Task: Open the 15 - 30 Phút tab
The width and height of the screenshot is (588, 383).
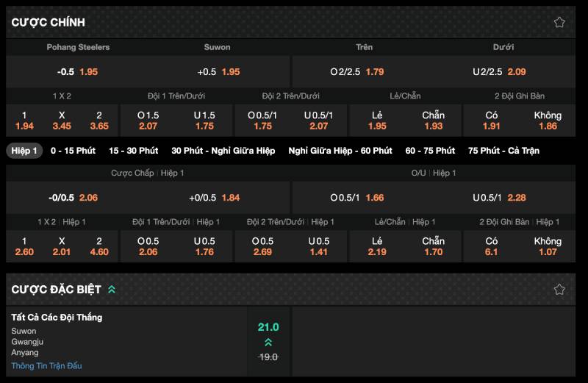Action: pos(133,151)
